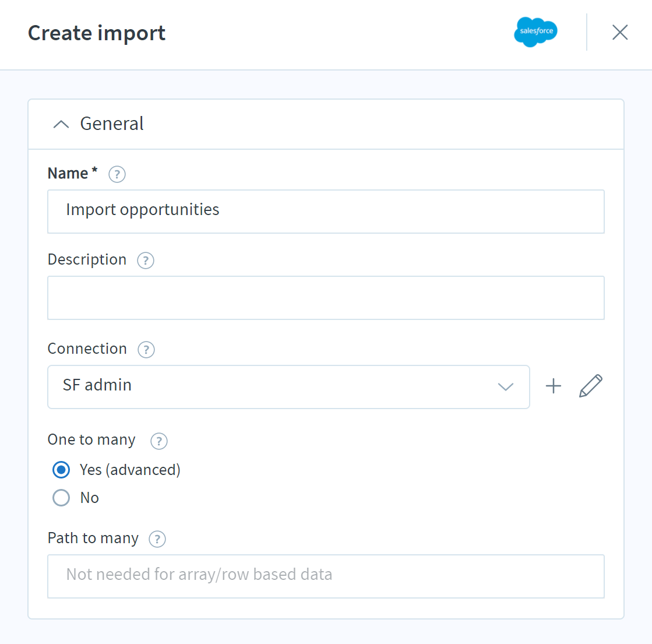Close the Create import panel
This screenshot has height=644, width=652.
(x=619, y=32)
